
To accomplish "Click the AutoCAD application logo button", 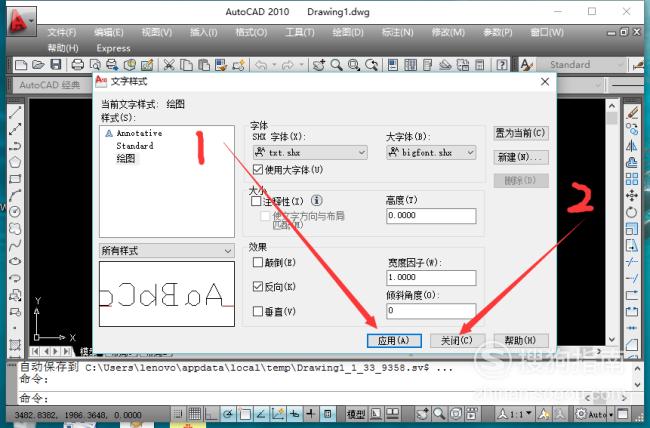I will click(21, 21).
